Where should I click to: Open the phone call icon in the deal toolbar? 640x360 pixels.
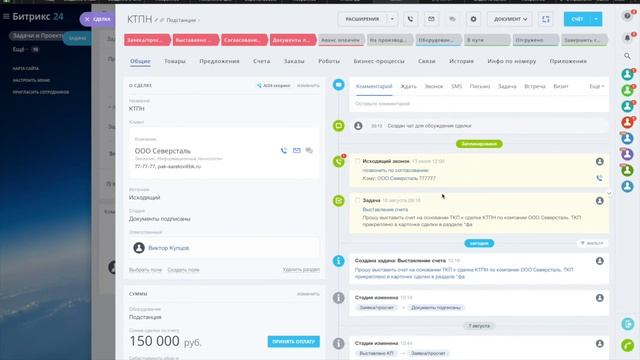click(x=410, y=19)
